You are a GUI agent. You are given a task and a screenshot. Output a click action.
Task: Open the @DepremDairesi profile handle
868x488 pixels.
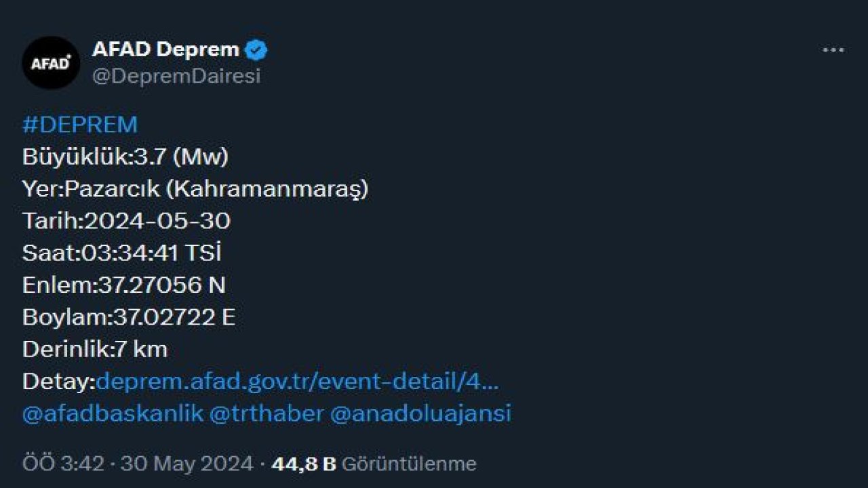click(178, 76)
